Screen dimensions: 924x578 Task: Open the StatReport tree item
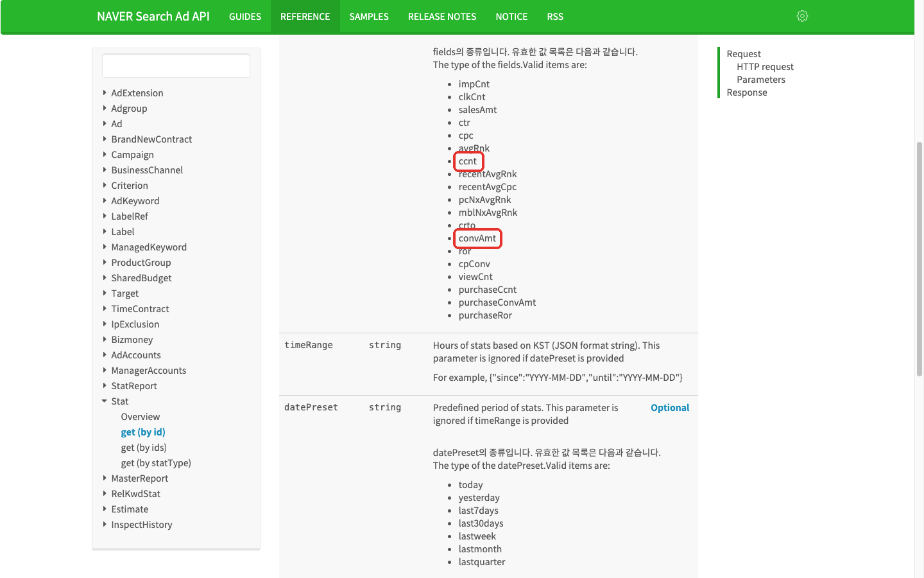pos(134,386)
